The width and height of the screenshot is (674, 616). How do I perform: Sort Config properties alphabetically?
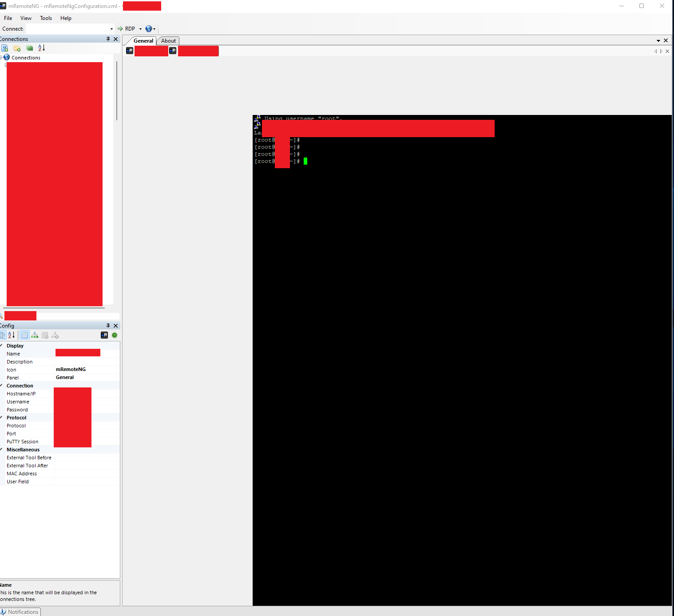pos(11,335)
